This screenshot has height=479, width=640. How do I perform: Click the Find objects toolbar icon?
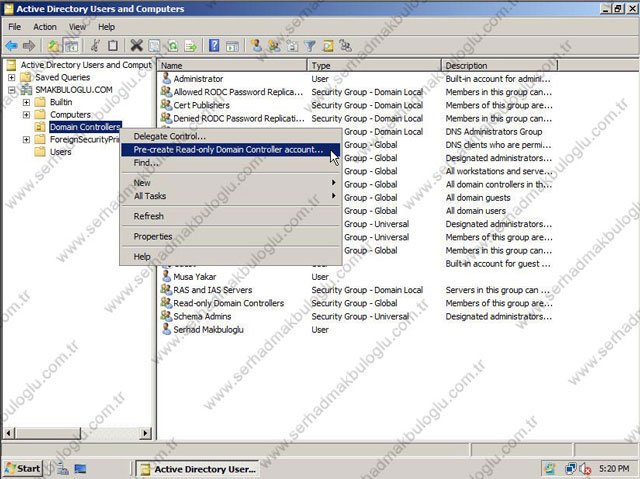[328, 46]
